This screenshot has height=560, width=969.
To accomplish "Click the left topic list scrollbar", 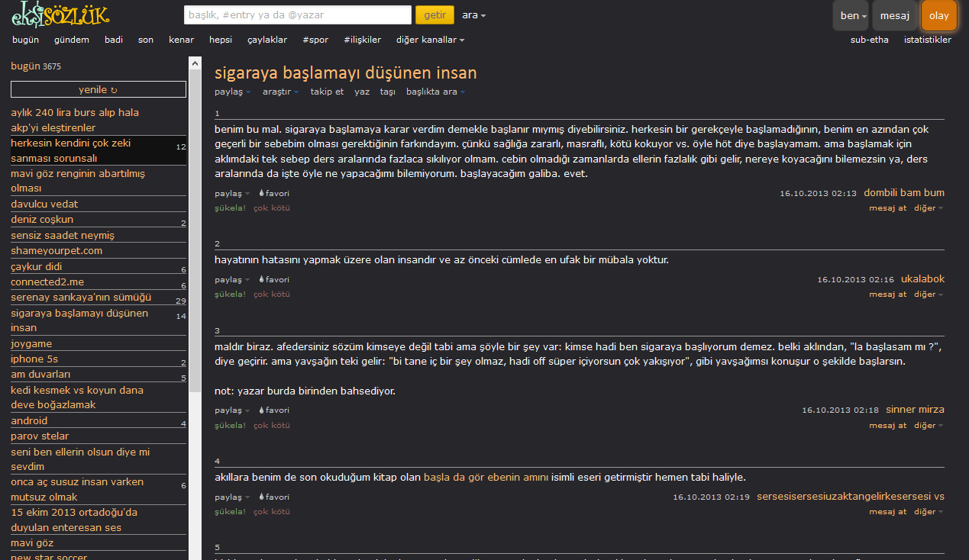I will 195,229.
